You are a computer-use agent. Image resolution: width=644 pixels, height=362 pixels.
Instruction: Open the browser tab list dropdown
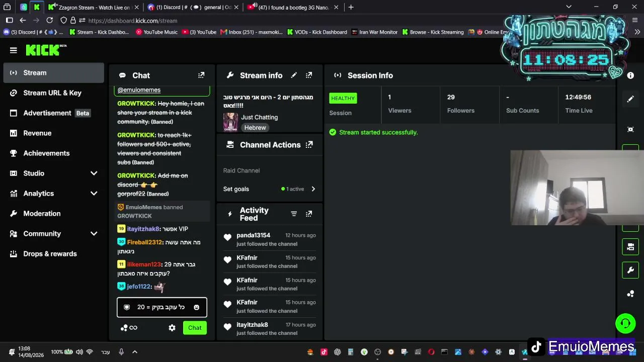pos(569,7)
